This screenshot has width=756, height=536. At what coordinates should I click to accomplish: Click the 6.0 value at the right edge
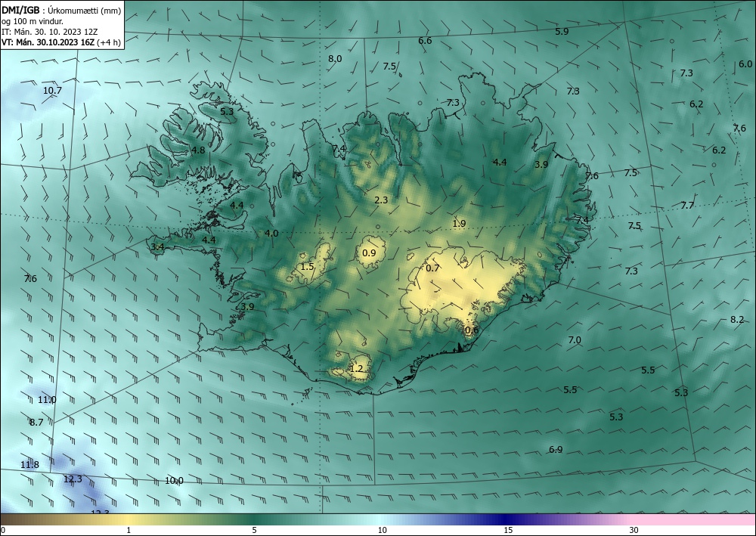coord(745,64)
